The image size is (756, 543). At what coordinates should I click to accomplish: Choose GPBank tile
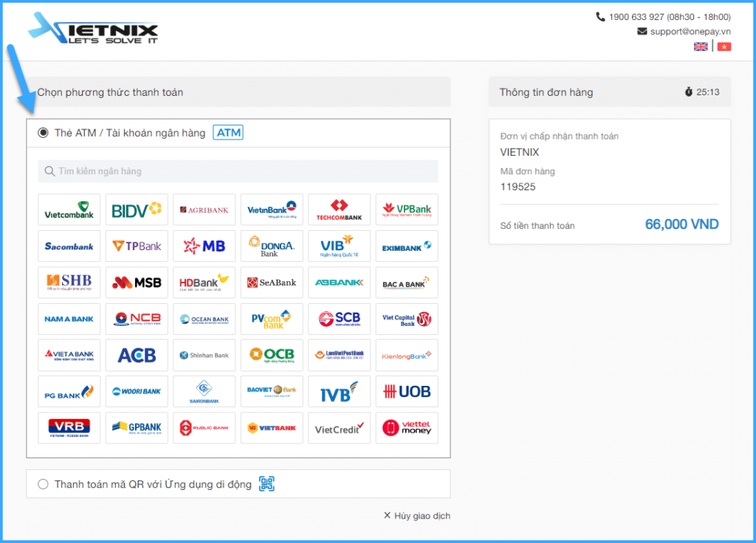pos(137,428)
